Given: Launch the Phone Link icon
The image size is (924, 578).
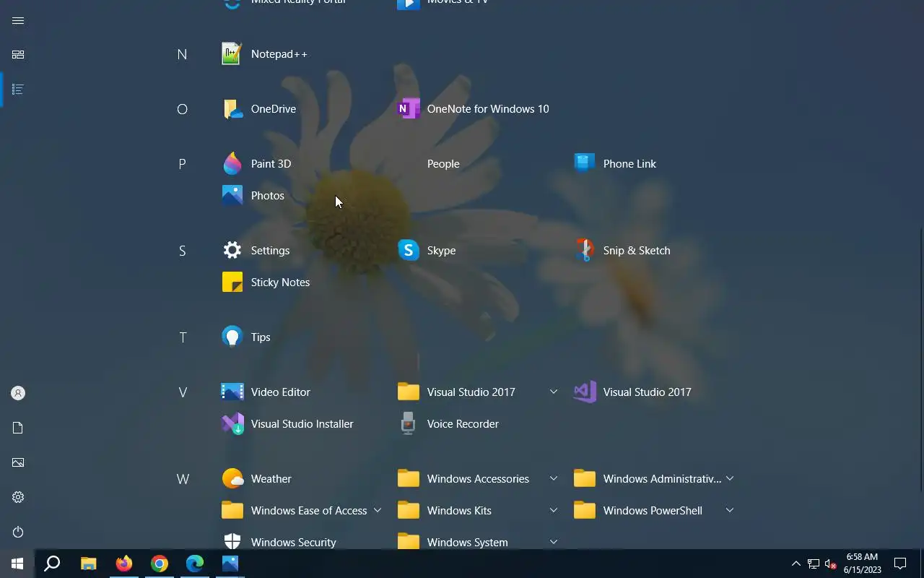Looking at the screenshot, I should (x=584, y=164).
